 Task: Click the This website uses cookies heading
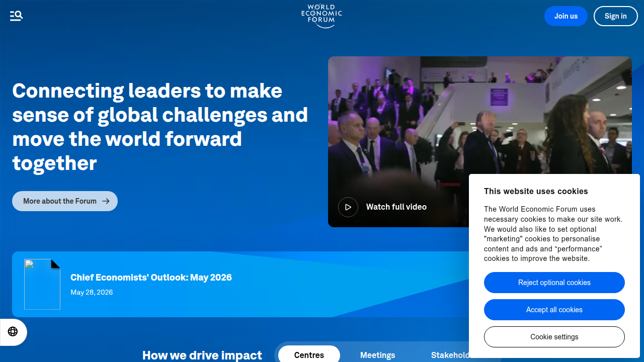click(536, 191)
